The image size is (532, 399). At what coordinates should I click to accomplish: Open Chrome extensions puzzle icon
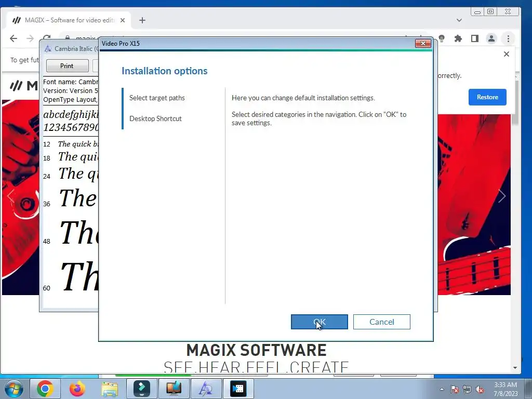(458, 38)
